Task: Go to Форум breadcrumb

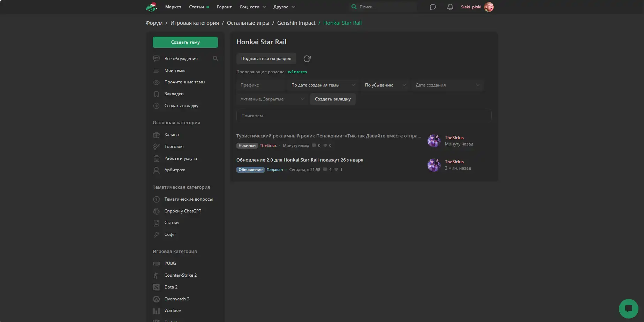Action: click(x=154, y=23)
